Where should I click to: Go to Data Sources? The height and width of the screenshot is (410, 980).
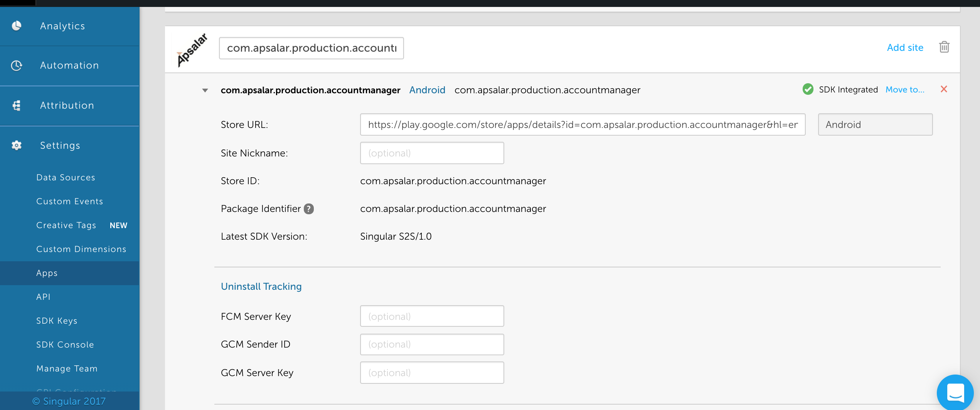click(x=66, y=177)
